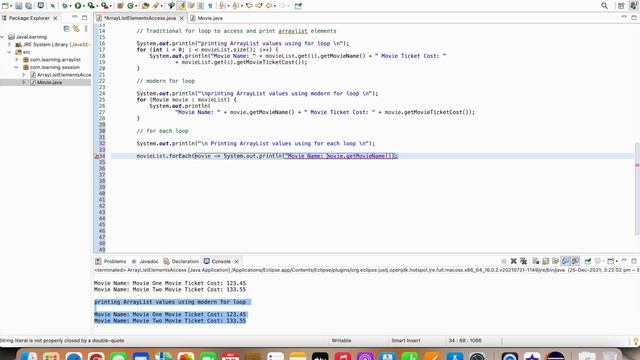The width and height of the screenshot is (640, 360).
Task: Click the Save icon in toolbar
Action: 18,6
